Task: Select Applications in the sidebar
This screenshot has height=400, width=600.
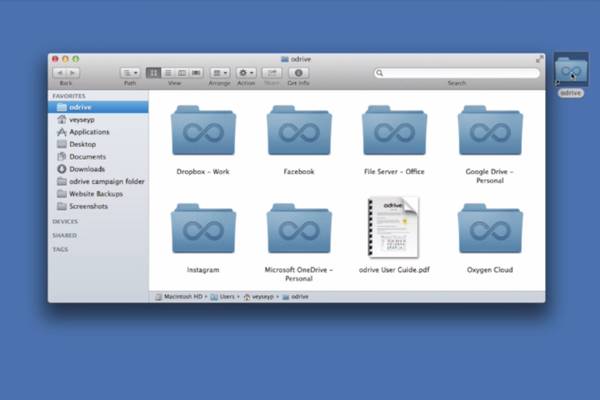Action: [89, 132]
